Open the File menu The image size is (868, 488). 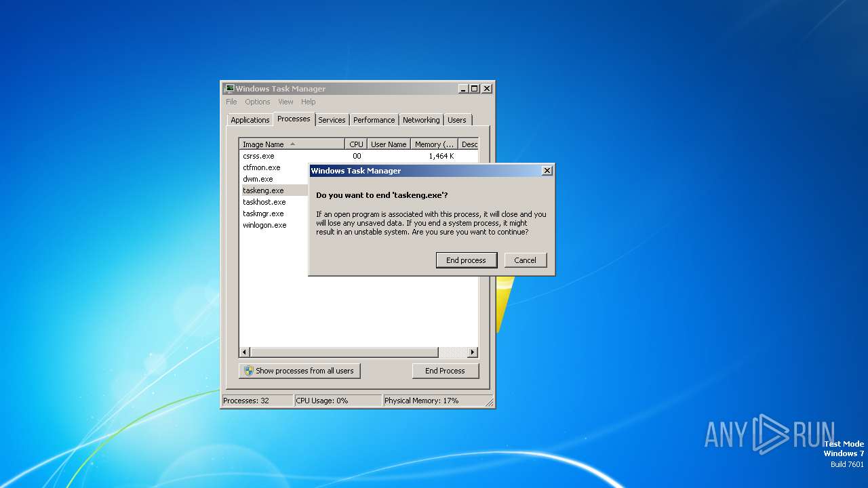pos(231,102)
